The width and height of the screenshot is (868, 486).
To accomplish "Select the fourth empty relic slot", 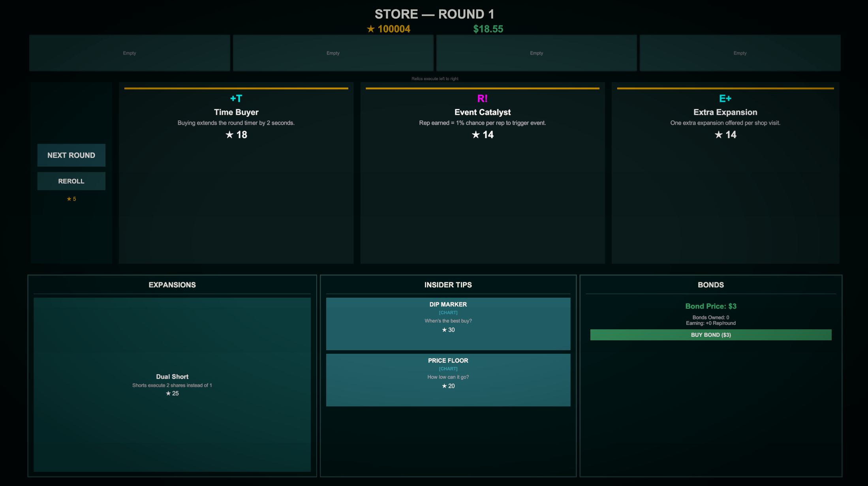I will (x=740, y=53).
